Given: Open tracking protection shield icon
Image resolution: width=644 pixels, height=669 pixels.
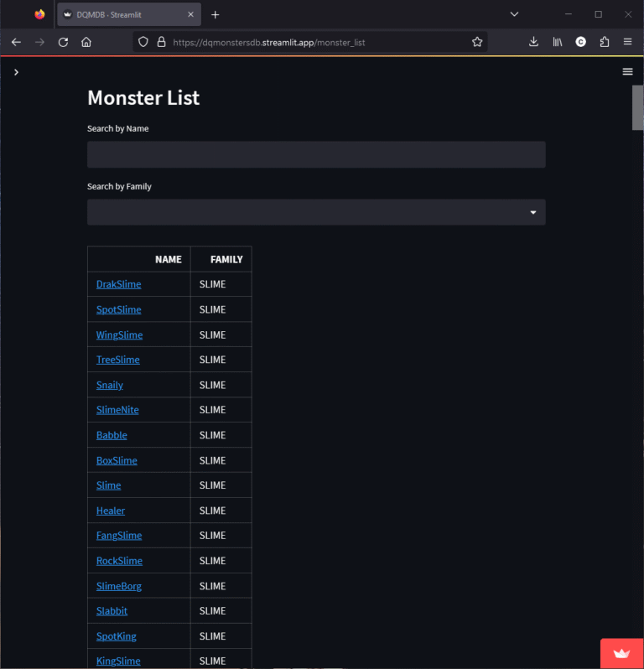Looking at the screenshot, I should click(x=143, y=42).
